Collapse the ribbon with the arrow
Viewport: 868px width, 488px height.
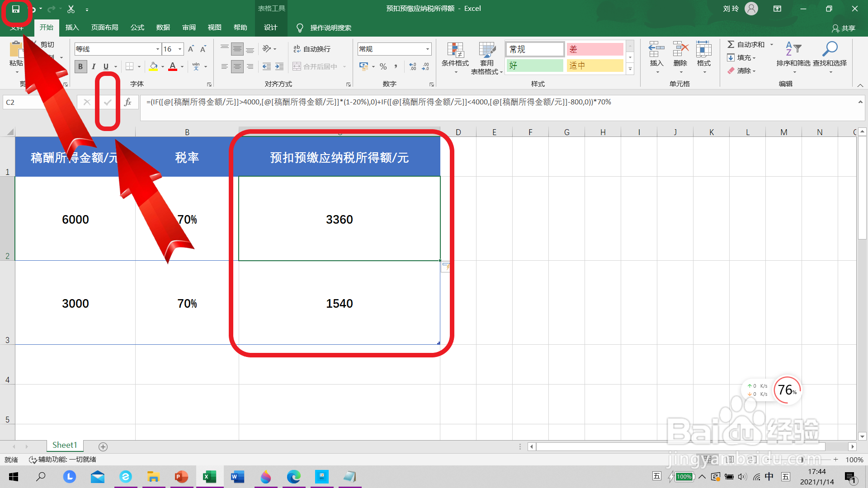coord(860,85)
